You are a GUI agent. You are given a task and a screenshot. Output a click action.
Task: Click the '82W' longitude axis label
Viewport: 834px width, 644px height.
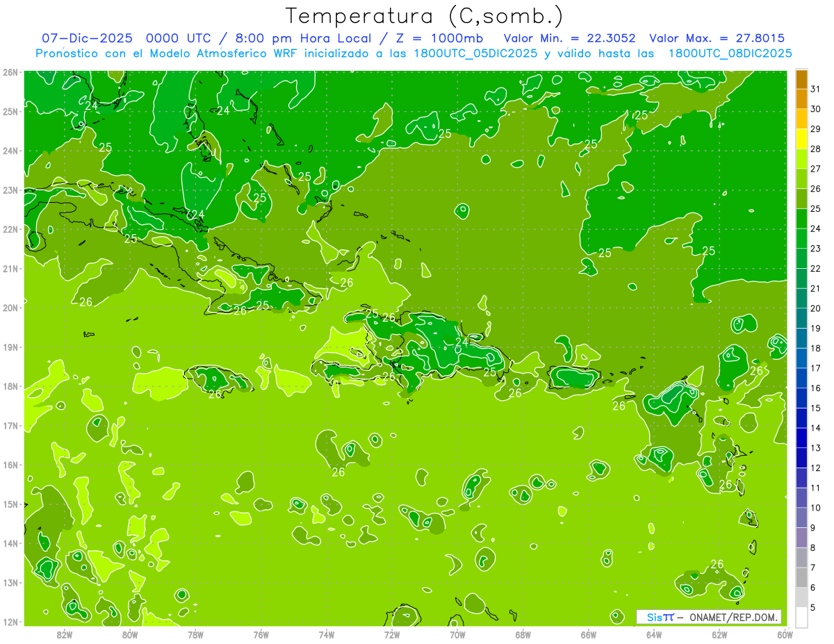[x=65, y=634]
